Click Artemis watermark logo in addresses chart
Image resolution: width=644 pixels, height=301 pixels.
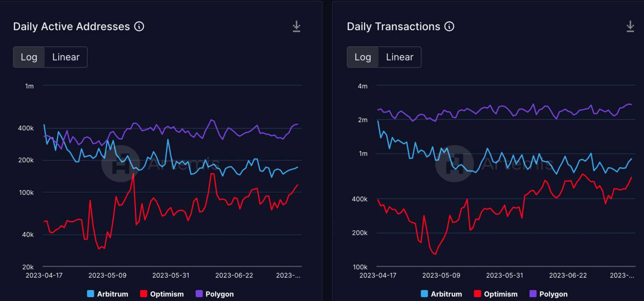(114, 163)
